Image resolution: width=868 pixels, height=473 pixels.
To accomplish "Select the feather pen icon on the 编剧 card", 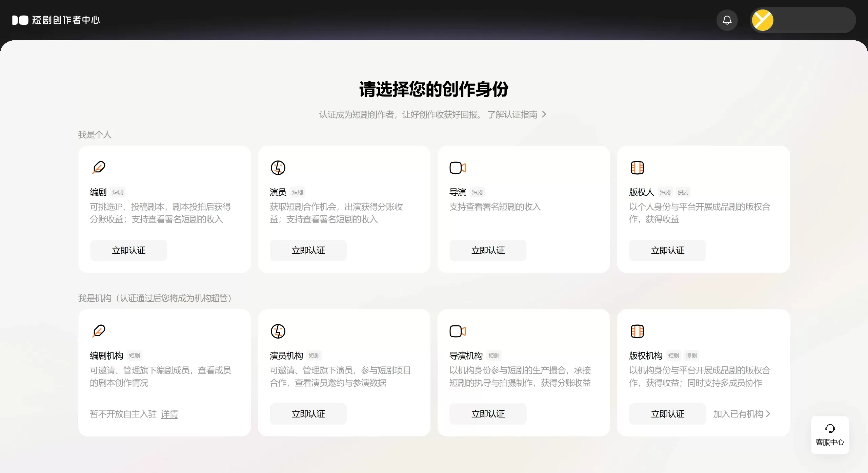I will (x=99, y=168).
